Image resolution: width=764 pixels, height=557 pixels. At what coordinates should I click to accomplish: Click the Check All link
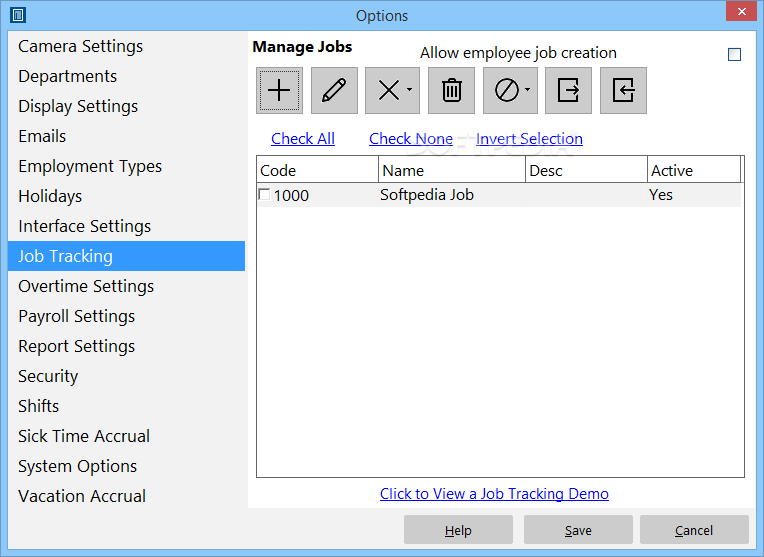click(303, 139)
